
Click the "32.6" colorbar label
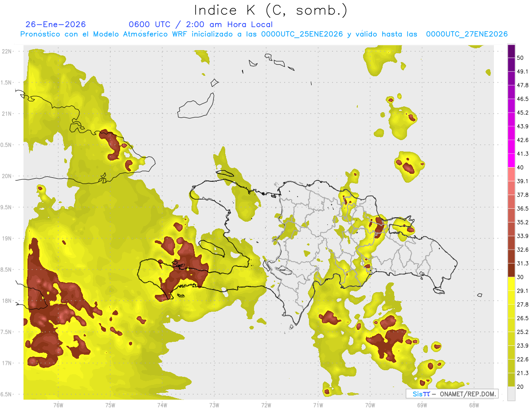(x=523, y=250)
